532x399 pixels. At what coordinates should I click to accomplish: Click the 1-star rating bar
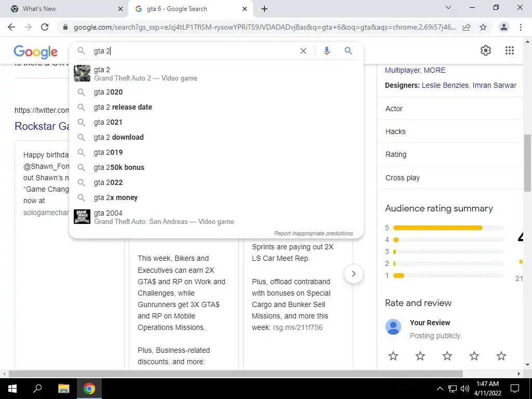[x=448, y=275]
